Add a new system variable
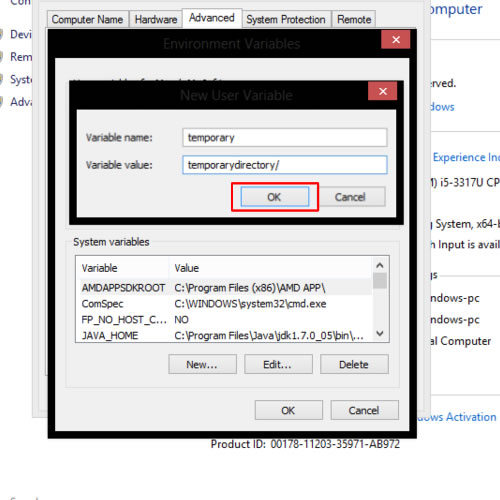 tap(202, 364)
